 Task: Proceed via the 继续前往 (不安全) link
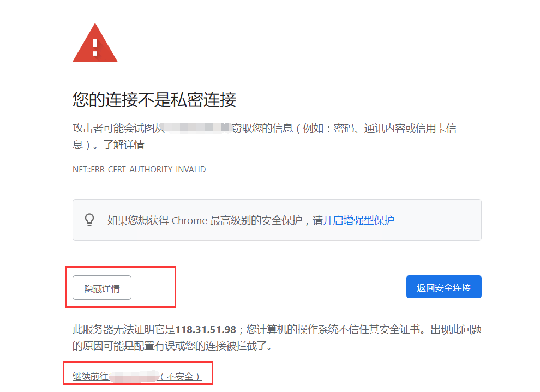(x=137, y=377)
